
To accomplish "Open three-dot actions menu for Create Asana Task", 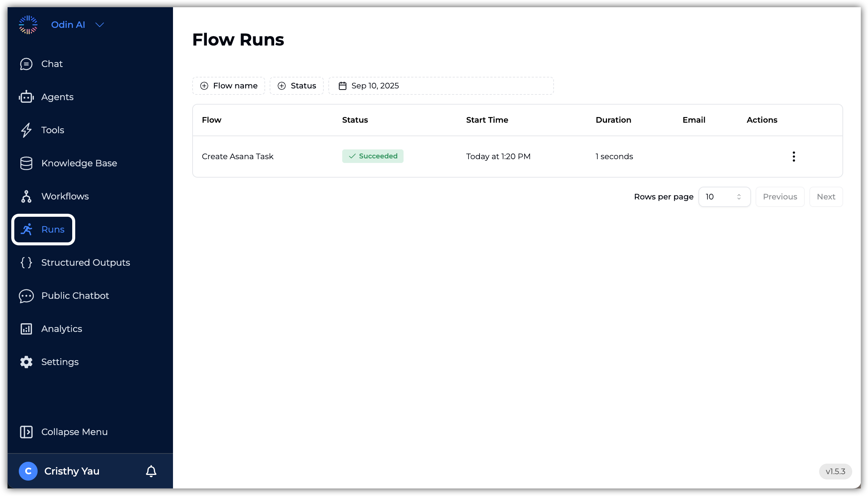I will click(x=794, y=157).
